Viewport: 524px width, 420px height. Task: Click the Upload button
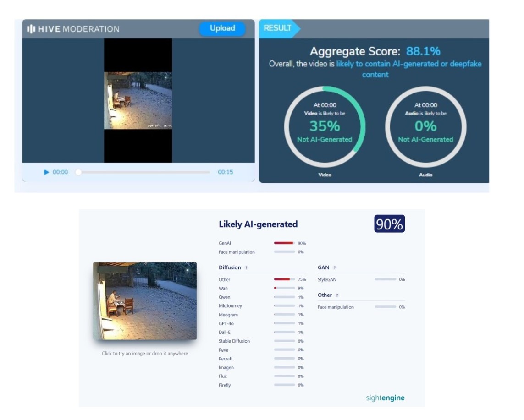222,28
